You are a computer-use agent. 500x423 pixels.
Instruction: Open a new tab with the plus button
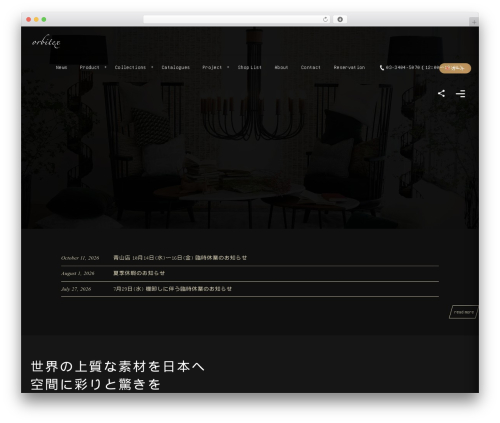pyautogui.click(x=474, y=22)
